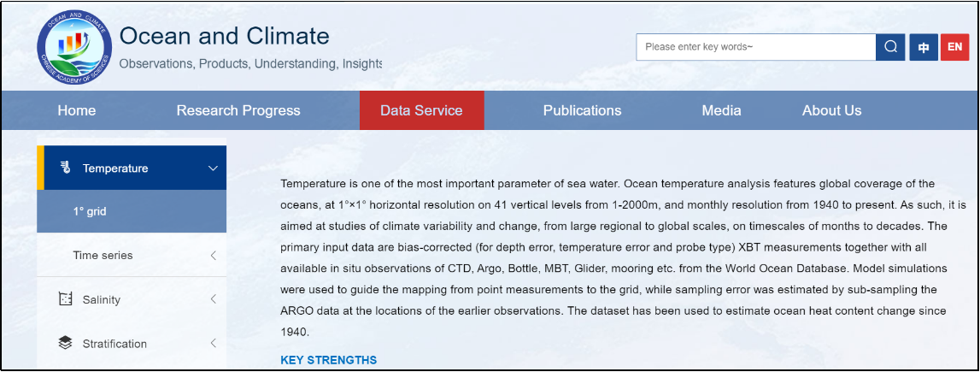
Task: Select the Salinity grid icon
Action: coord(66,298)
